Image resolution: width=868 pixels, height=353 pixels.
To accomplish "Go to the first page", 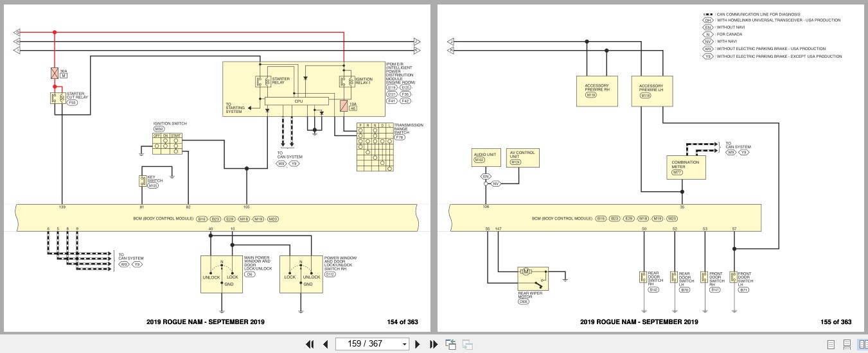I will pyautogui.click(x=310, y=344).
